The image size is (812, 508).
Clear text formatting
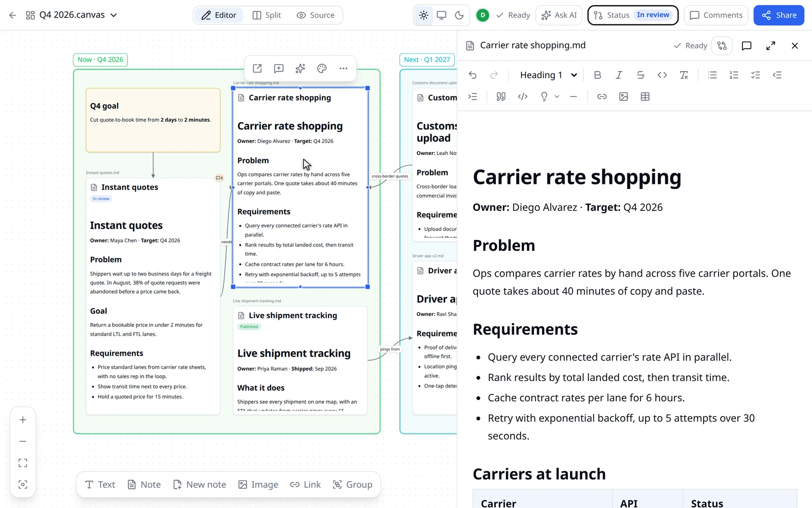684,75
